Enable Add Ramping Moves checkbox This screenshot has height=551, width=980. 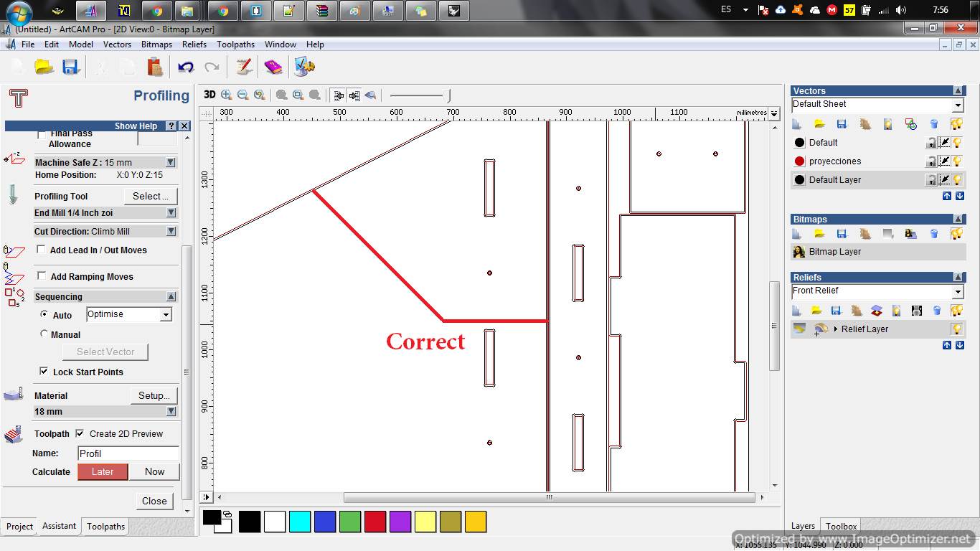point(42,276)
